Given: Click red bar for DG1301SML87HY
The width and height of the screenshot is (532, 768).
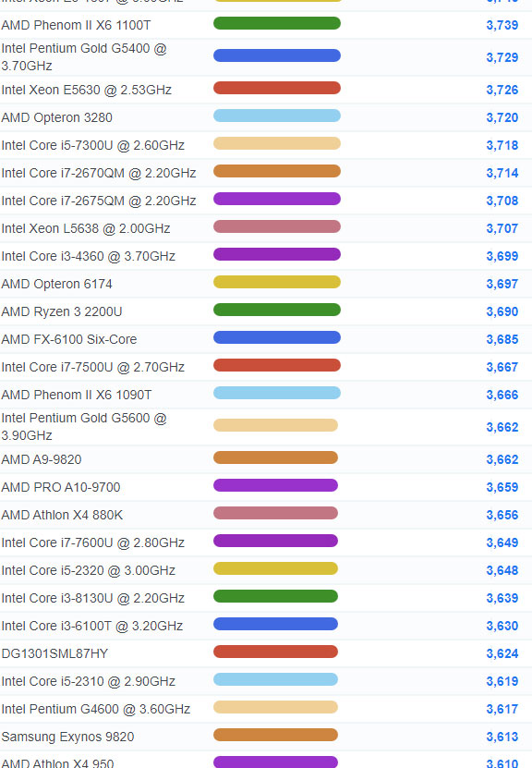Looking at the screenshot, I should (x=275, y=652).
